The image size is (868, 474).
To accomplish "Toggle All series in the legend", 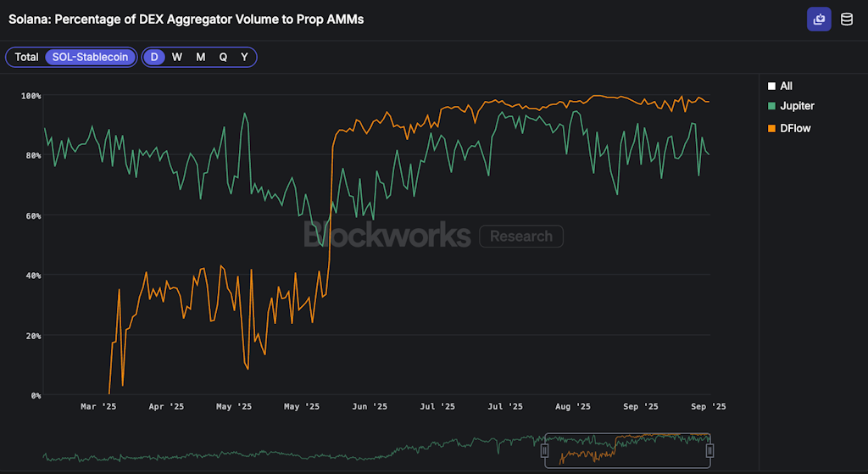I will tap(786, 86).
